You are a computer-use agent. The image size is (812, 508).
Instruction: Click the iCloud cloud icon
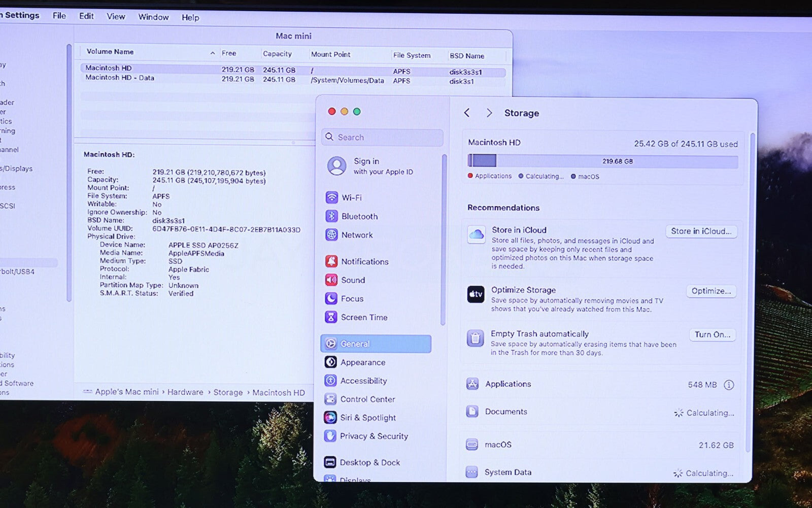click(476, 234)
